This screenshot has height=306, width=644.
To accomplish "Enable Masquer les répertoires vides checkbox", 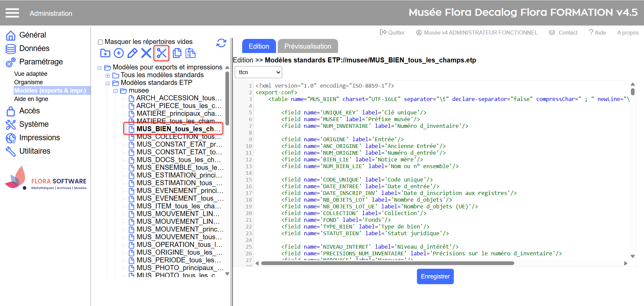I will 100,42.
